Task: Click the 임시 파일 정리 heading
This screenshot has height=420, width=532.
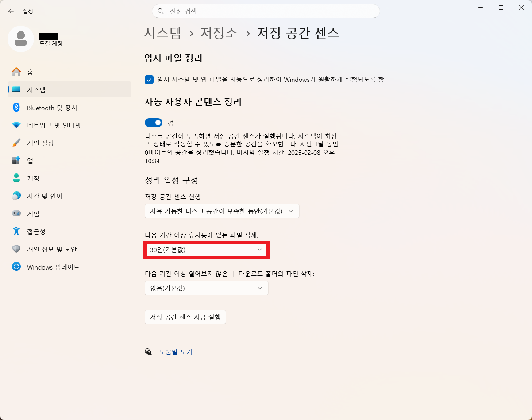Action: coord(173,58)
